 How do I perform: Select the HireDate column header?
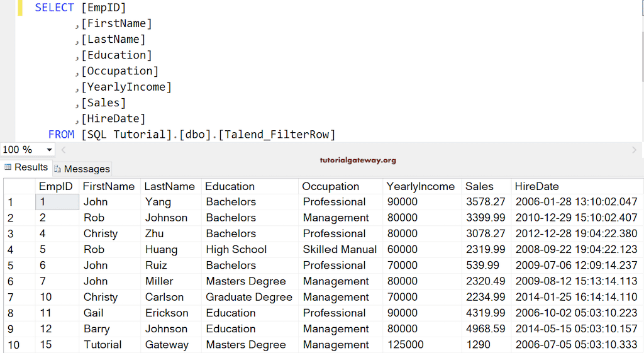tap(577, 186)
